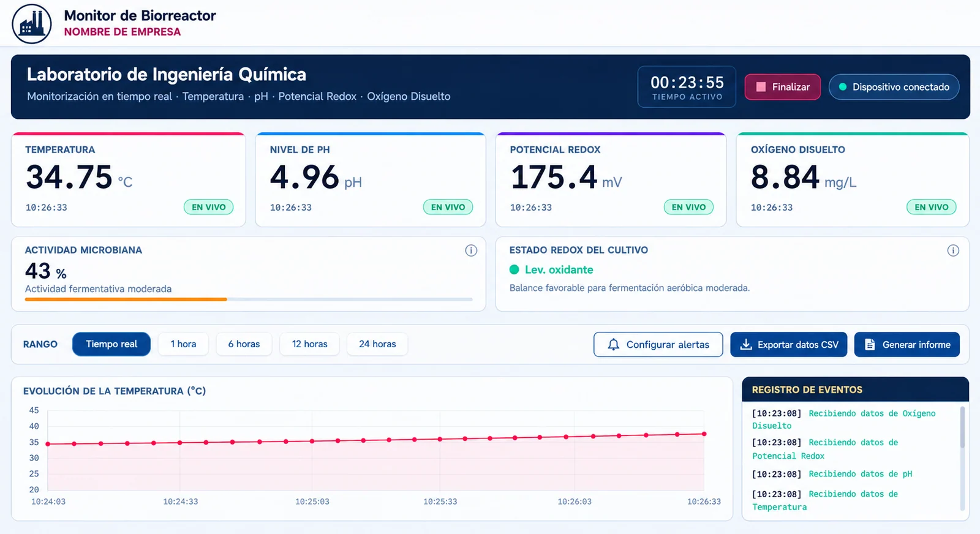Click the Registro de Eventos scrollbar
980x534 pixels.
(x=962, y=427)
